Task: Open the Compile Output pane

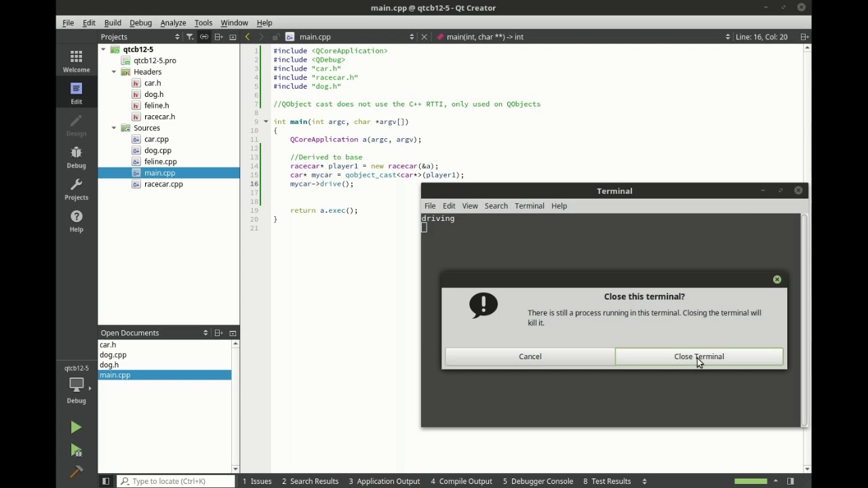Action: click(461, 481)
